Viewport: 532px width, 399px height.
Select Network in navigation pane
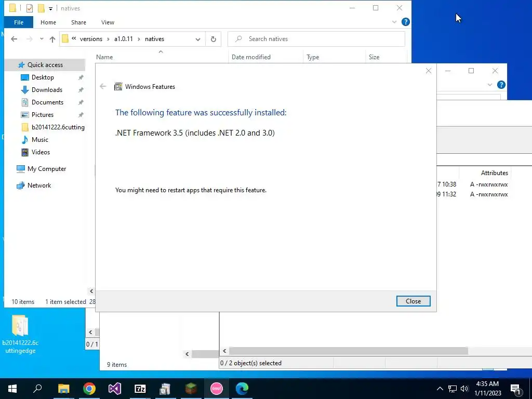coord(39,185)
